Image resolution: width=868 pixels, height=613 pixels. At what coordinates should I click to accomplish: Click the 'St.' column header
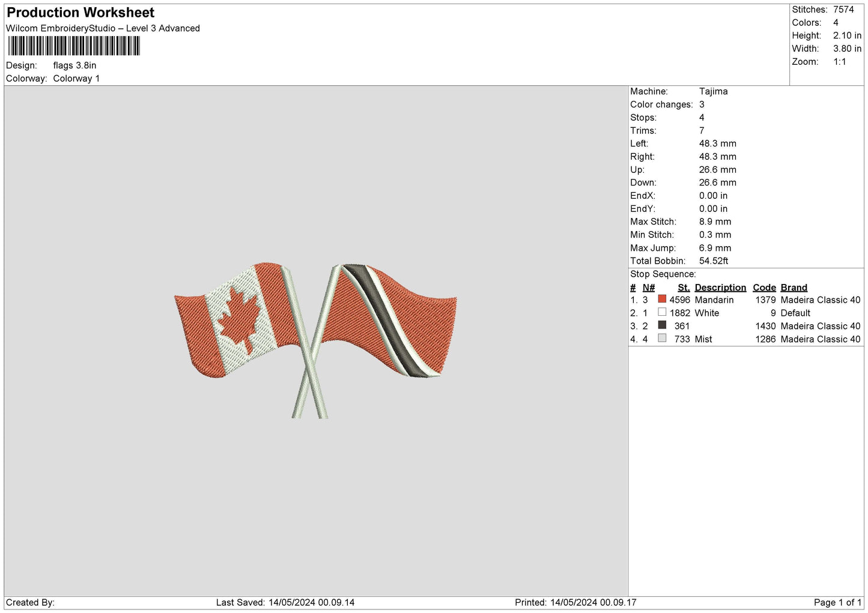click(684, 288)
